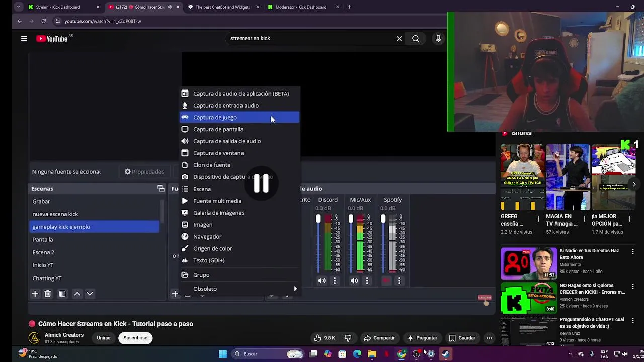Select Captura de juego menu entry
Image resolution: width=644 pixels, height=362 pixels.
click(240, 117)
